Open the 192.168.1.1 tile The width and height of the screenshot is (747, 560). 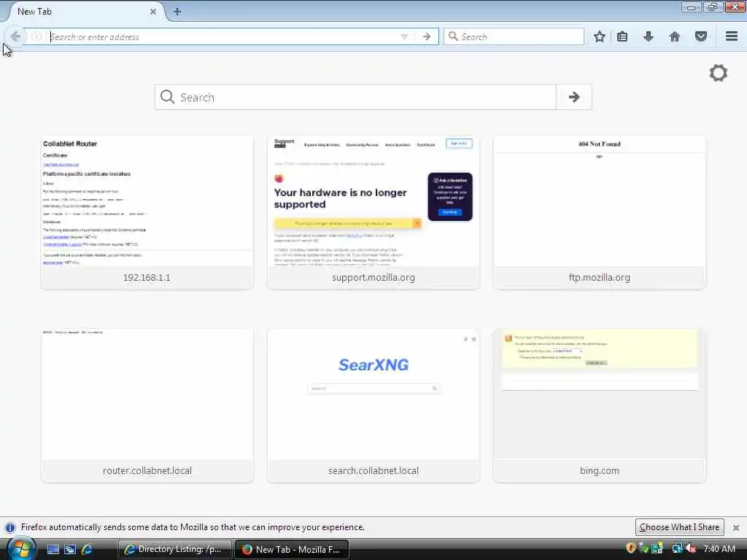pyautogui.click(x=147, y=212)
